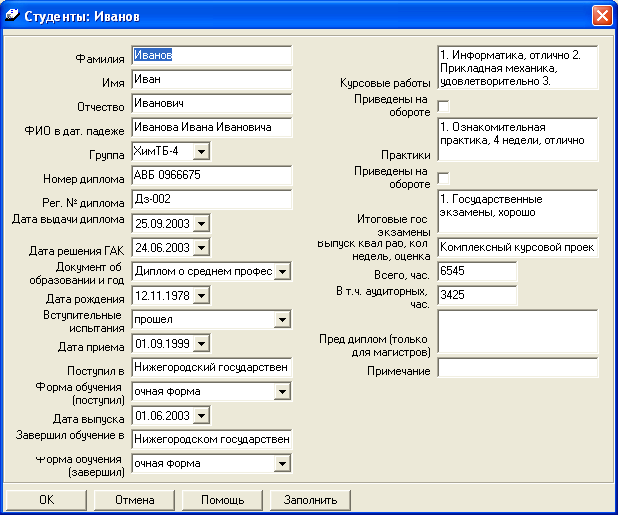618x515 pixels.
Task: Click the Диплом о среднем профес value
Action: click(x=203, y=271)
